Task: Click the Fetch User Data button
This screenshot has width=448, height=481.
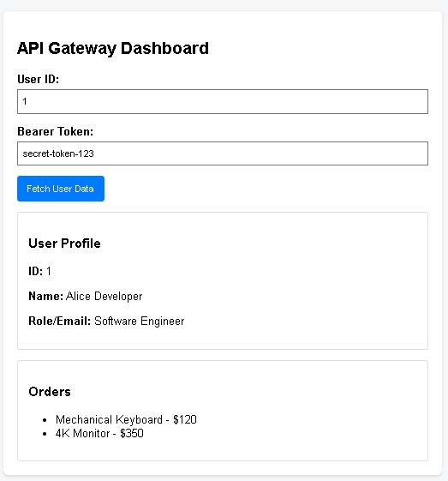Action: point(61,189)
